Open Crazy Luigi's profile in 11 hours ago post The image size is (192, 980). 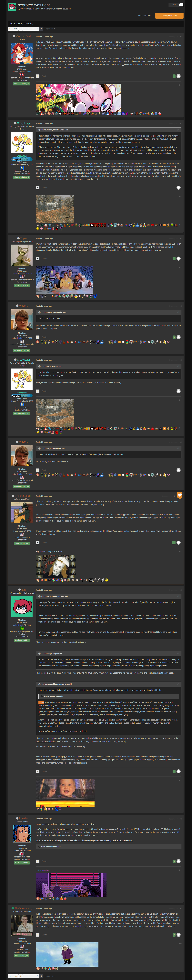(23, 123)
